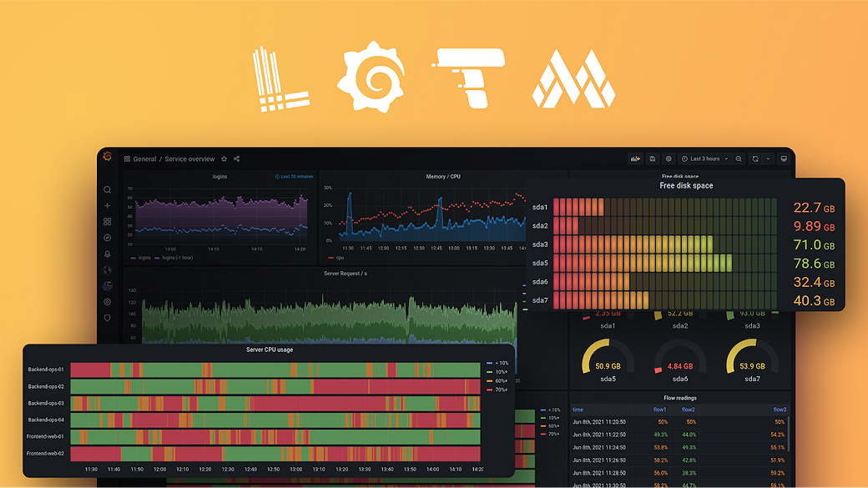Click the 'Service overview' dashboard title

[x=189, y=159]
